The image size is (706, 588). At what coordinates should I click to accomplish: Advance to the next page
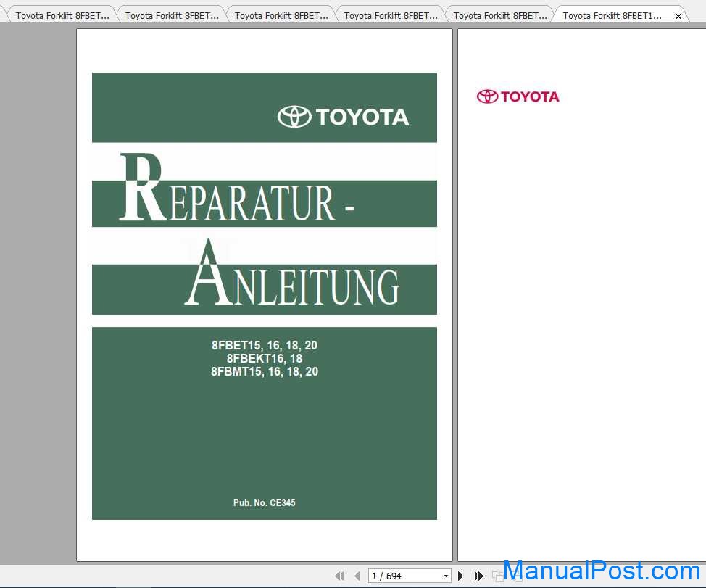click(x=460, y=576)
